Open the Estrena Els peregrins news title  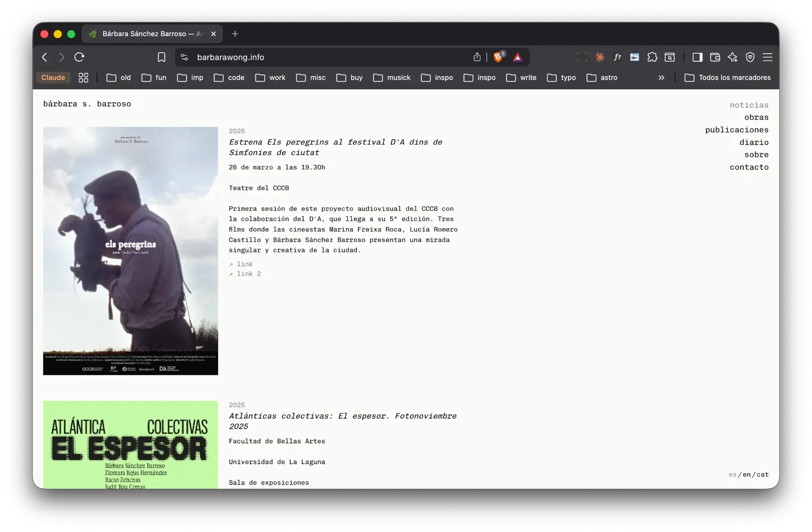pos(335,147)
